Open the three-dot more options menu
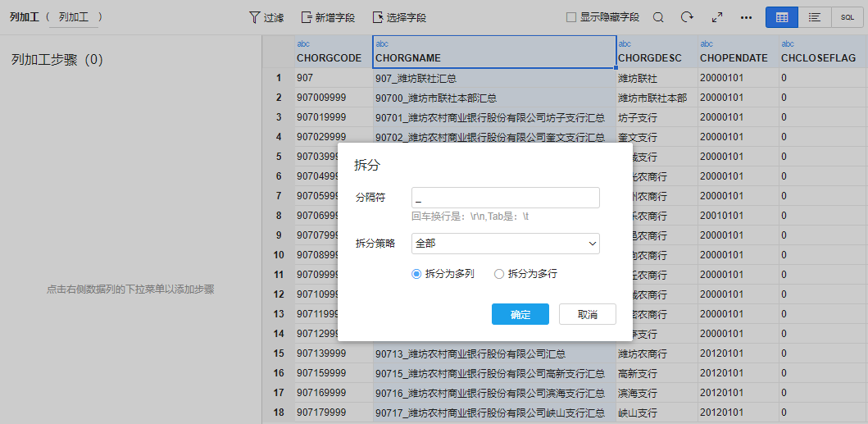Viewport: 868px width, 424px height. click(x=746, y=17)
